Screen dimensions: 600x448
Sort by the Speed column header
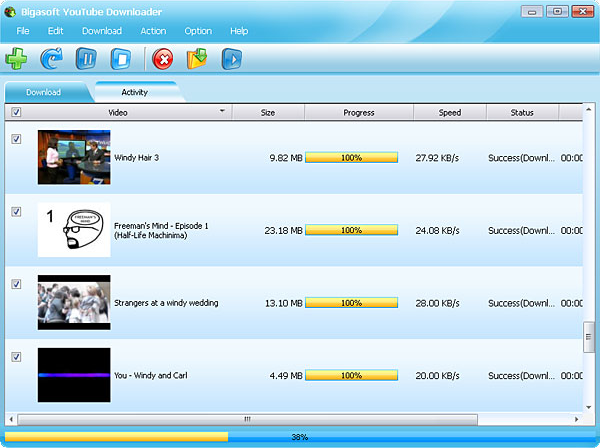(450, 112)
